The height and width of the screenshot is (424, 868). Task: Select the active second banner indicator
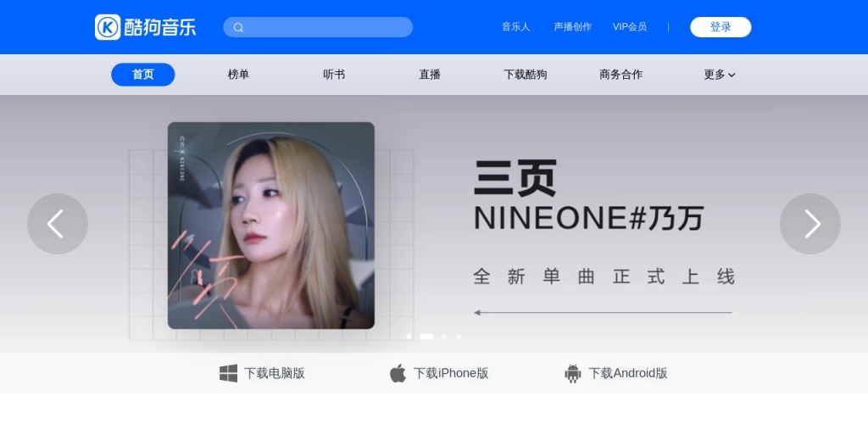[x=426, y=336]
